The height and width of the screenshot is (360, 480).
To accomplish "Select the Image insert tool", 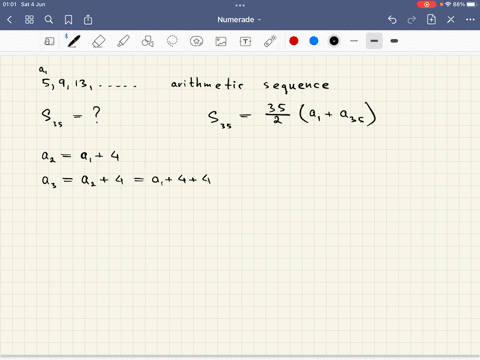I will coord(221,41).
